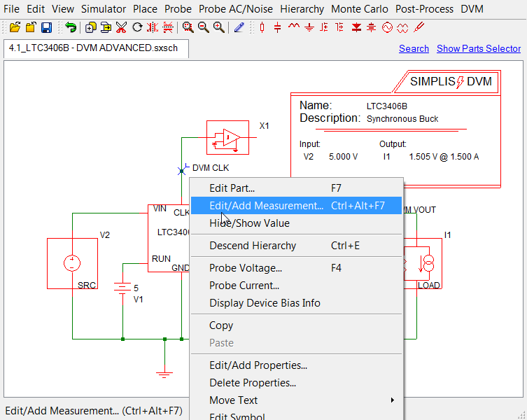This screenshot has width=527, height=420.
Task: Expand the Move Text submenu arrow
Action: point(393,400)
